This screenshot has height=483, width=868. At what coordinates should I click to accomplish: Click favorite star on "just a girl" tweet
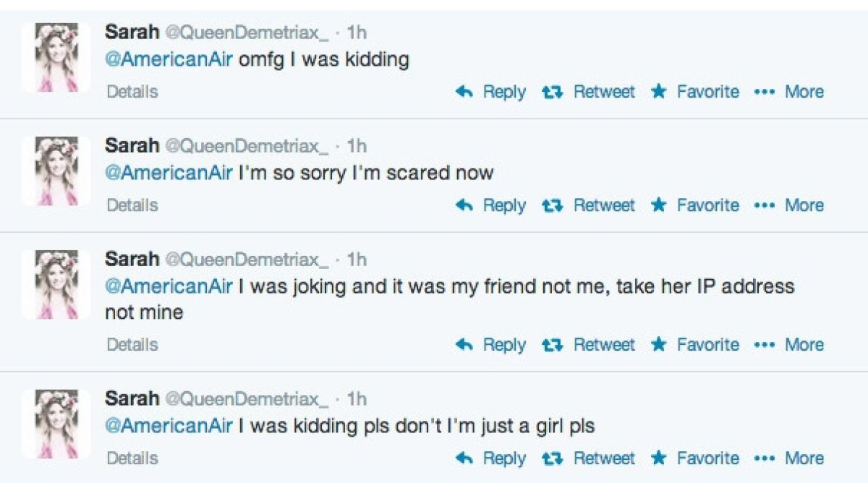click(658, 458)
